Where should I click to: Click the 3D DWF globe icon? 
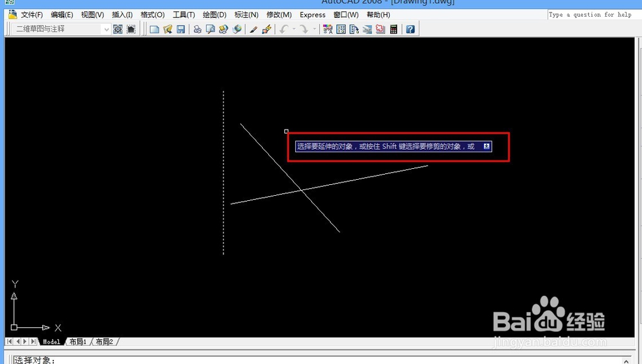237,29
